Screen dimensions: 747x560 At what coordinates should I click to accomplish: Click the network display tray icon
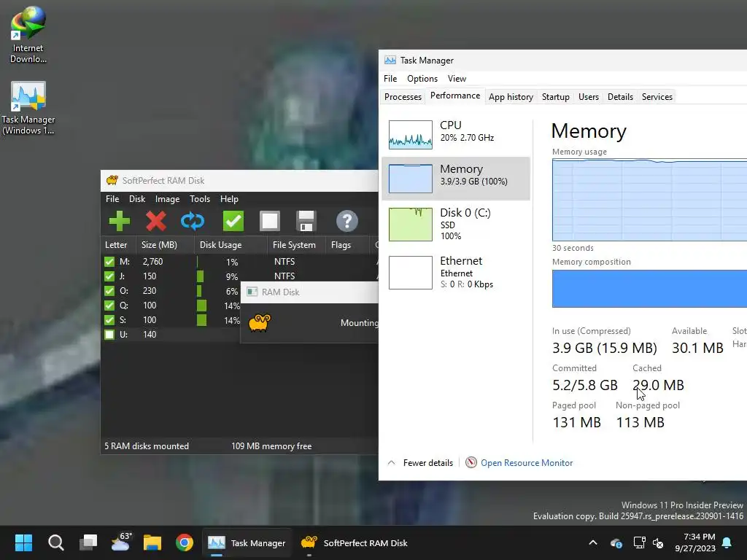(639, 542)
